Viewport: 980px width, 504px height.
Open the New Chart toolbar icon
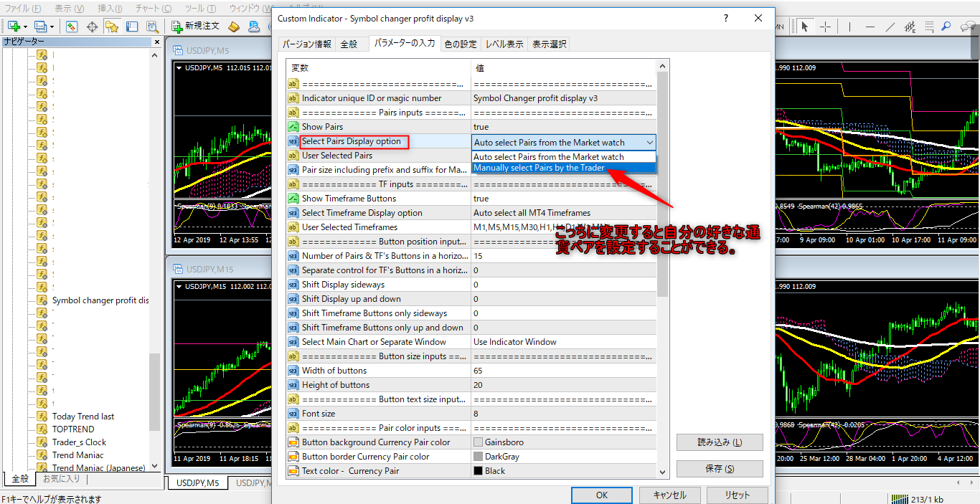coord(14,27)
